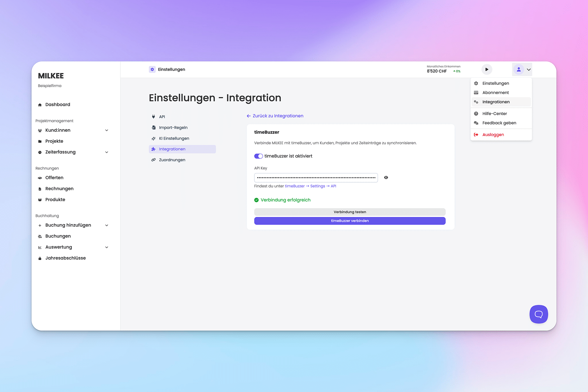Click the Ausloggen logout icon

476,135
